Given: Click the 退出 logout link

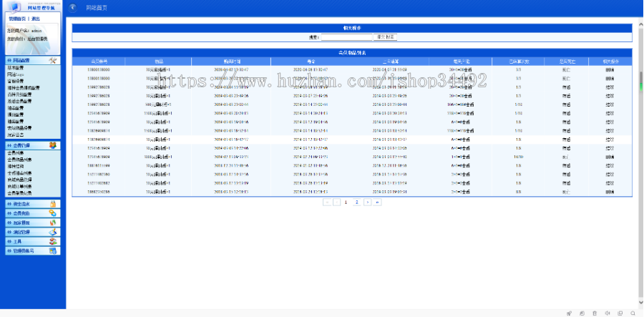Looking at the screenshot, I should (x=36, y=19).
